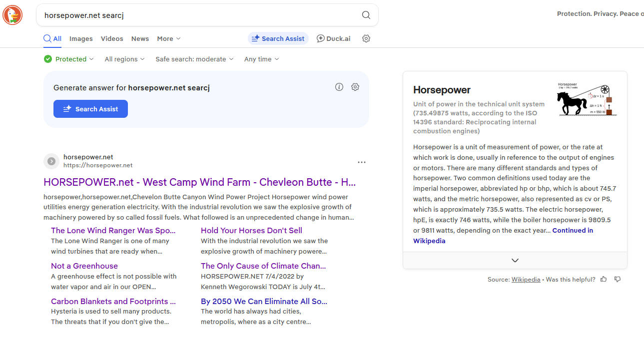The height and width of the screenshot is (340, 644).
Task: Click thumbs up for Was this helpful
Action: click(604, 279)
